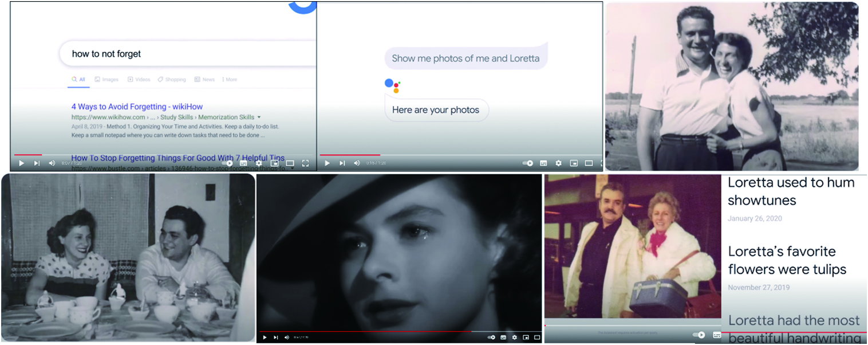
Task: Expand the More search options menu
Action: coord(229,80)
